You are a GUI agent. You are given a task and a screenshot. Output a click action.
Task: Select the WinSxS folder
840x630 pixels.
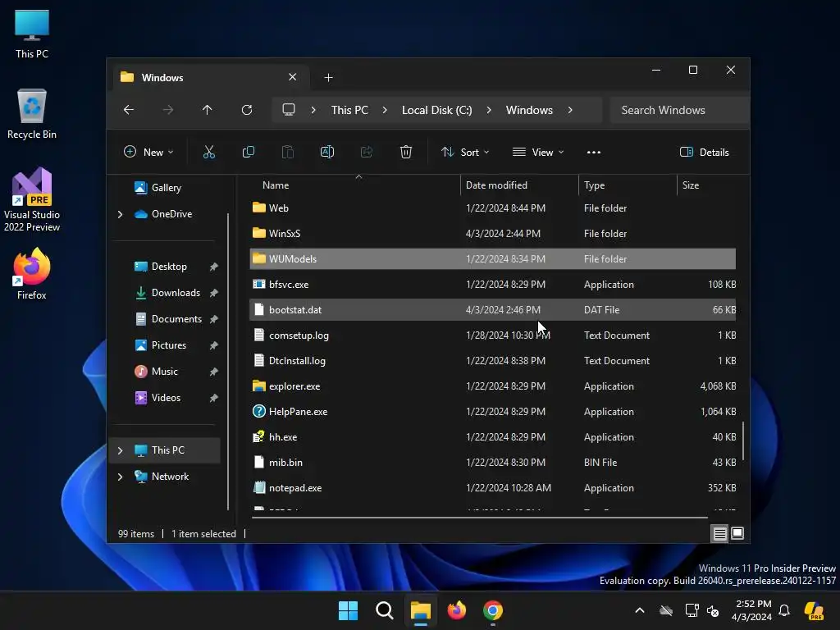[x=493, y=234]
